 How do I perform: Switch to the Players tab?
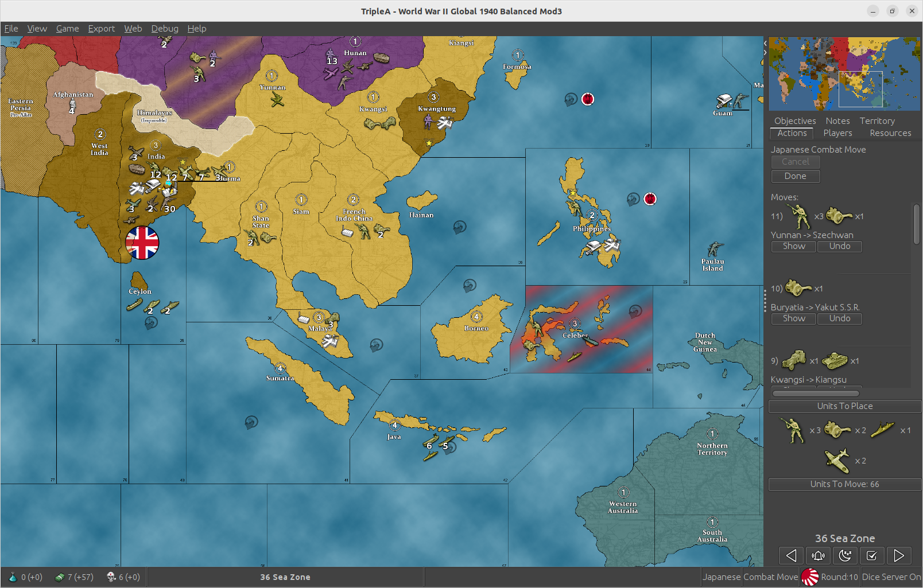coord(837,133)
